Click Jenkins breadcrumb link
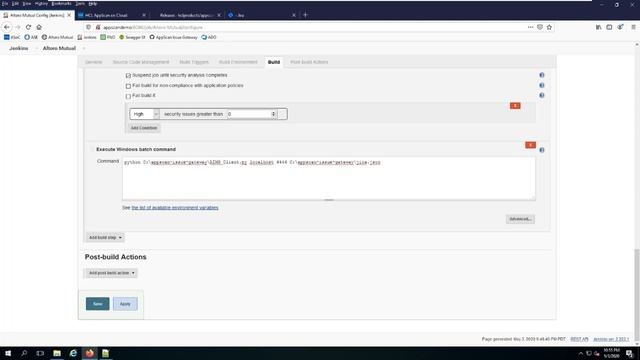The image size is (640, 360). [x=19, y=48]
